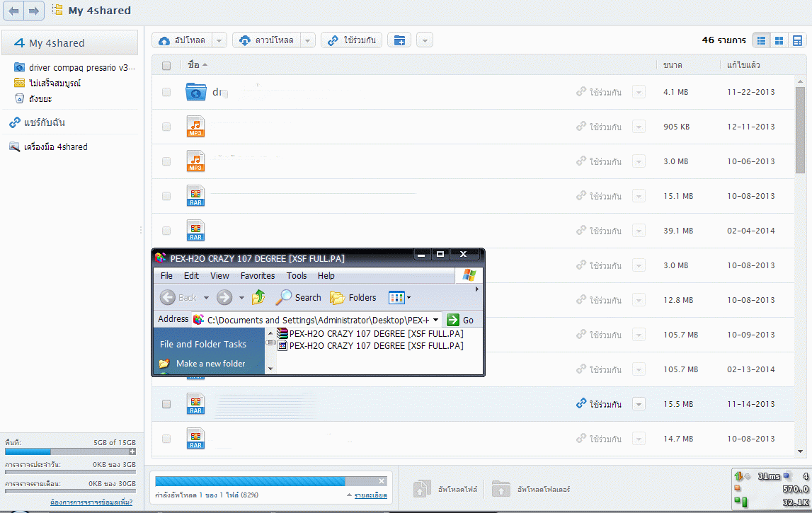Open the View menu in Explorer
This screenshot has height=513, width=812.
pyautogui.click(x=219, y=275)
